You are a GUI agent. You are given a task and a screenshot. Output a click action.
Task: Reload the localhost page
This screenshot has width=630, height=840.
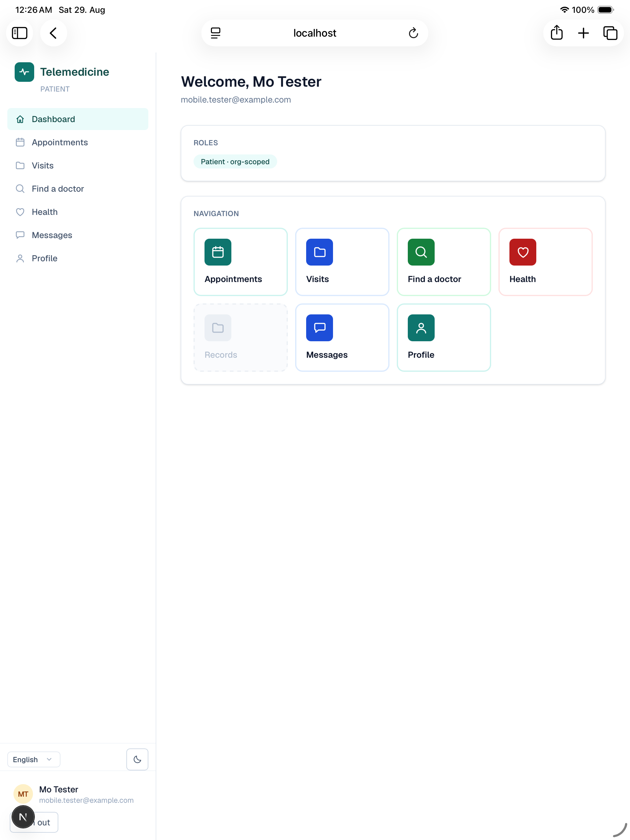coord(413,33)
